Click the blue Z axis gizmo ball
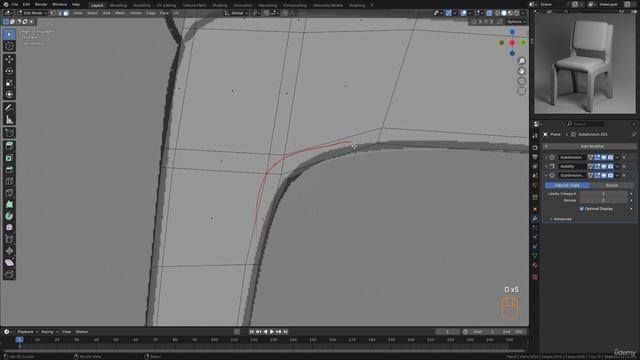This screenshot has height=360, width=640. pos(512,32)
